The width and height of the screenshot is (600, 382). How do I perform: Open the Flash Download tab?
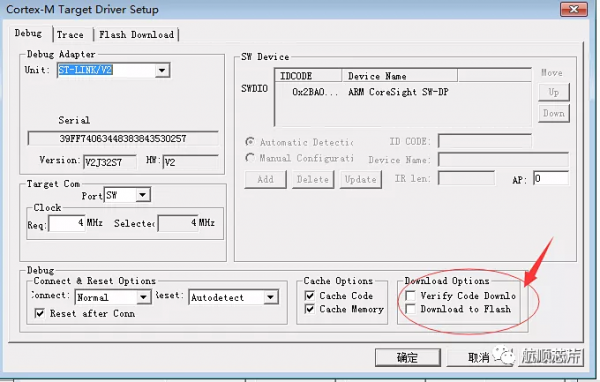click(x=136, y=34)
